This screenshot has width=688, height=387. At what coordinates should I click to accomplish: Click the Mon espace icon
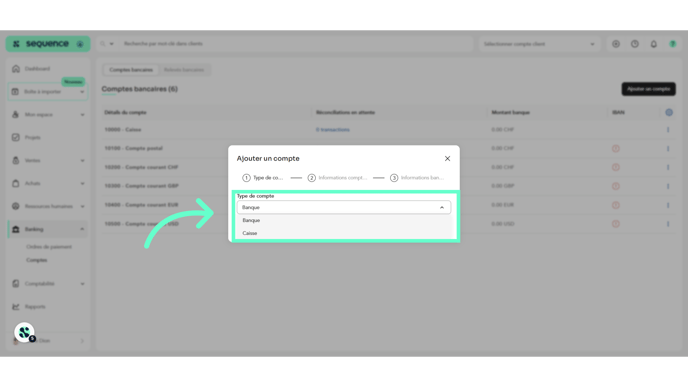pos(15,115)
